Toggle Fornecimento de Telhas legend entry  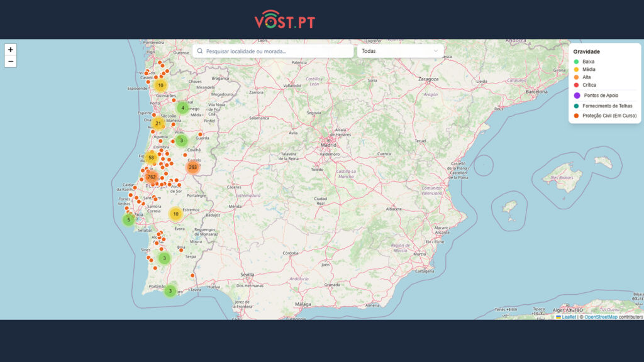click(x=602, y=106)
